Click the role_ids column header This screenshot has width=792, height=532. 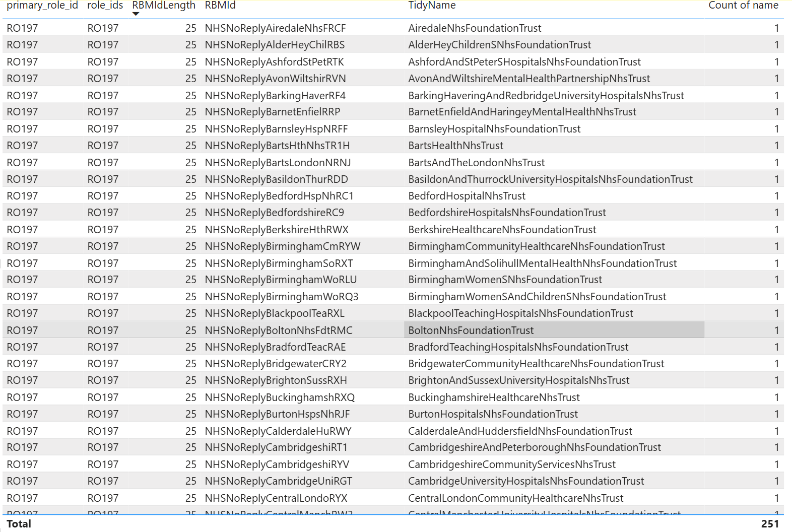pos(105,5)
